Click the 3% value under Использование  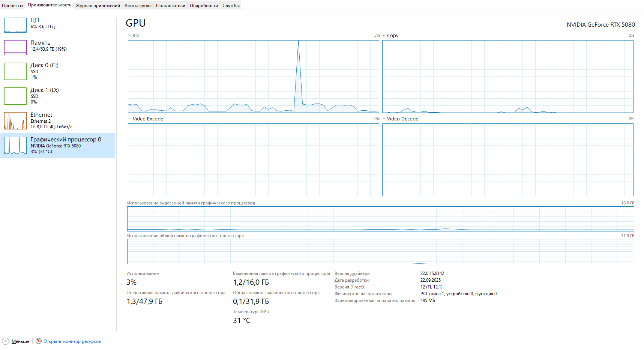(x=132, y=282)
